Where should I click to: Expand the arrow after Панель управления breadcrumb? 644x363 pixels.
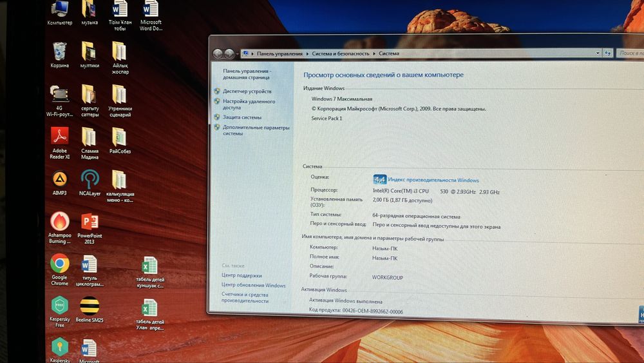coord(307,54)
